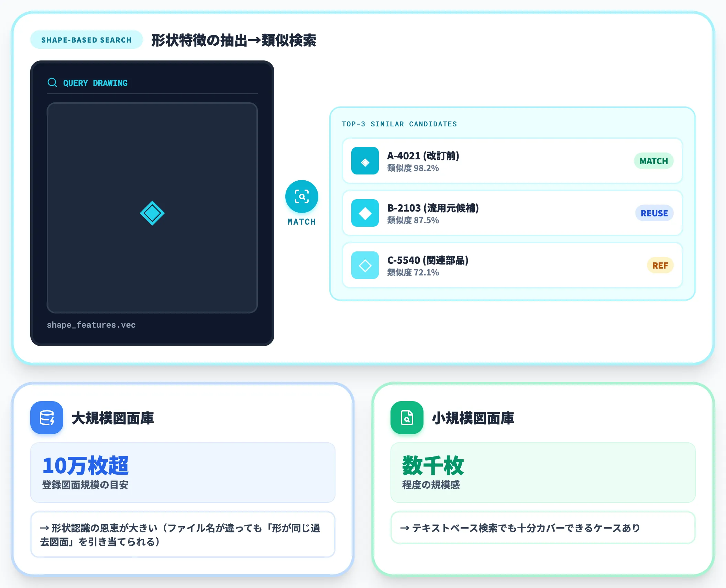Click the orange REF badge on C-5540
This screenshot has height=588, width=726.
(x=660, y=265)
